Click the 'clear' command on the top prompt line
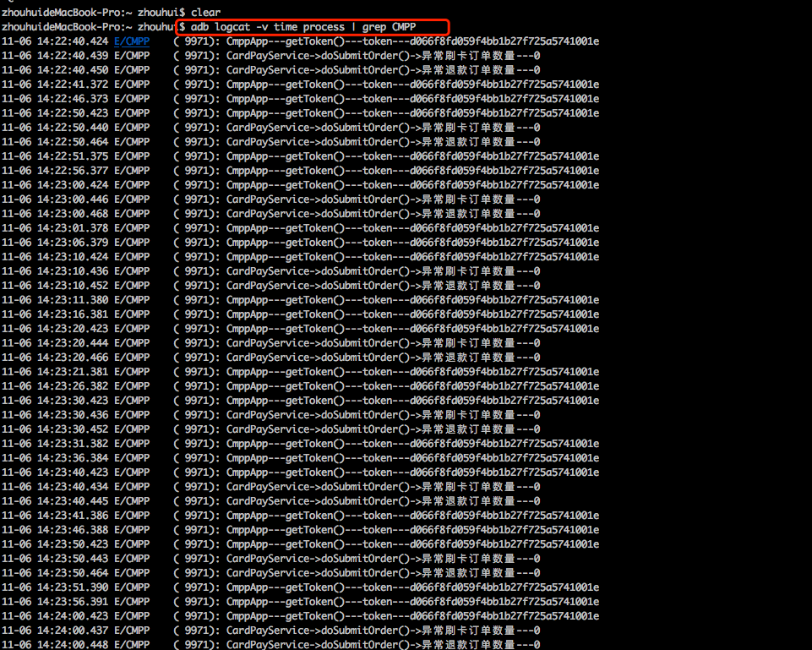 (x=205, y=13)
